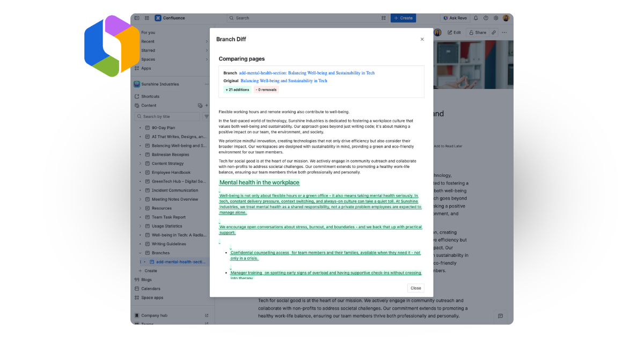Add content with plus next to Content
This screenshot has height=338, width=644.
pyautogui.click(x=207, y=106)
